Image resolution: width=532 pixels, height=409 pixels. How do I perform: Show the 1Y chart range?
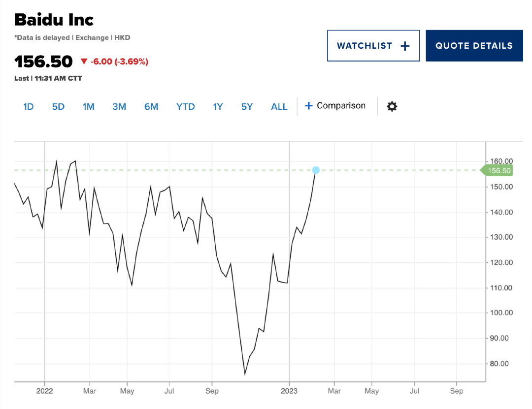click(218, 106)
